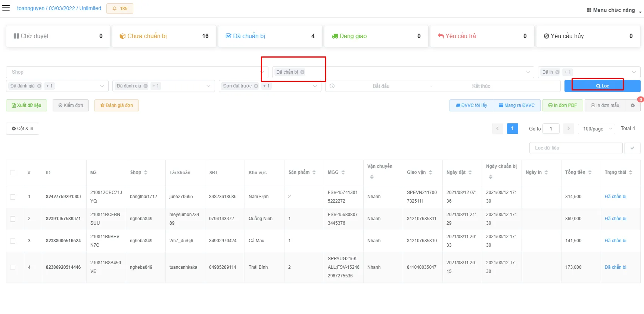This screenshot has height=314, width=644.
Task: Open the 100/page size dropdown
Action: (x=597, y=129)
